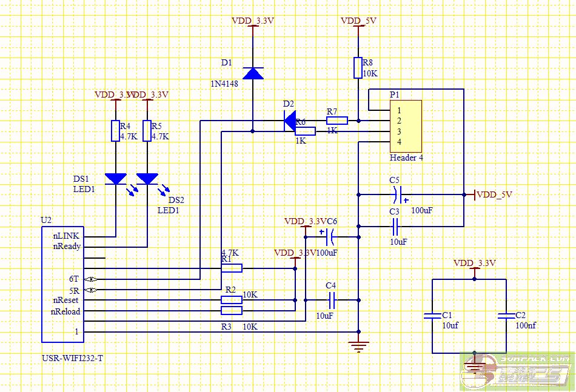Select the R5 4.7K resistor
This screenshot has height=392, width=576.
click(147, 131)
